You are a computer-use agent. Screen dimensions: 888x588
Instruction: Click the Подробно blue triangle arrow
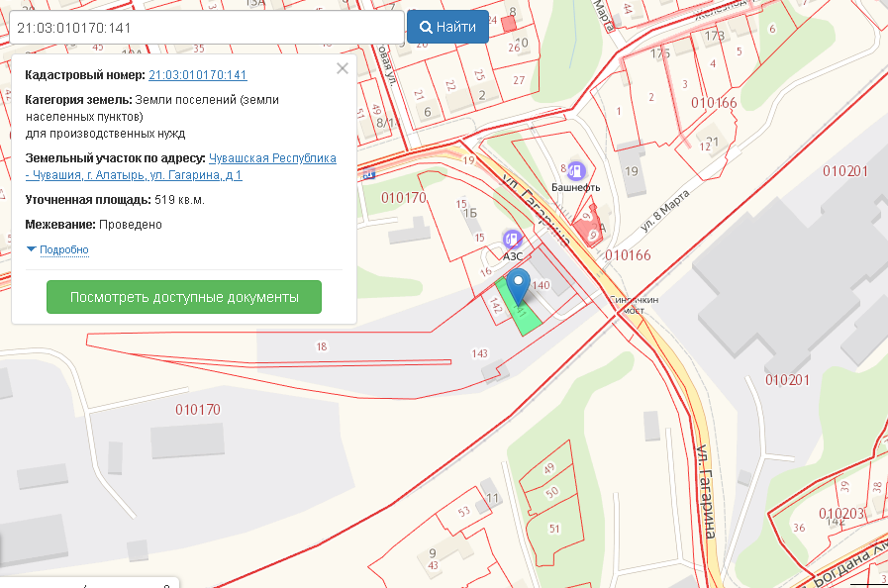(32, 249)
